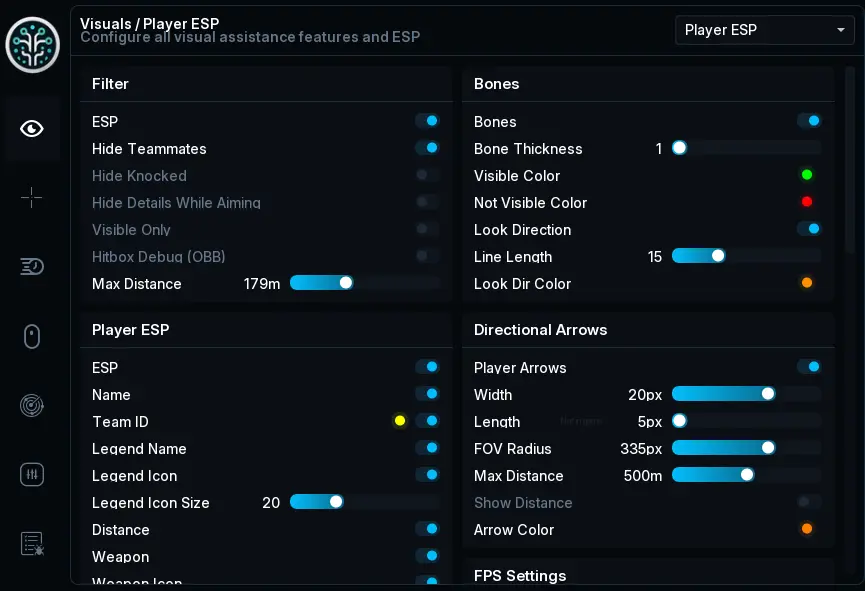Image resolution: width=865 pixels, height=591 pixels.
Task: Open the radar icon in sidebar
Action: click(x=31, y=406)
